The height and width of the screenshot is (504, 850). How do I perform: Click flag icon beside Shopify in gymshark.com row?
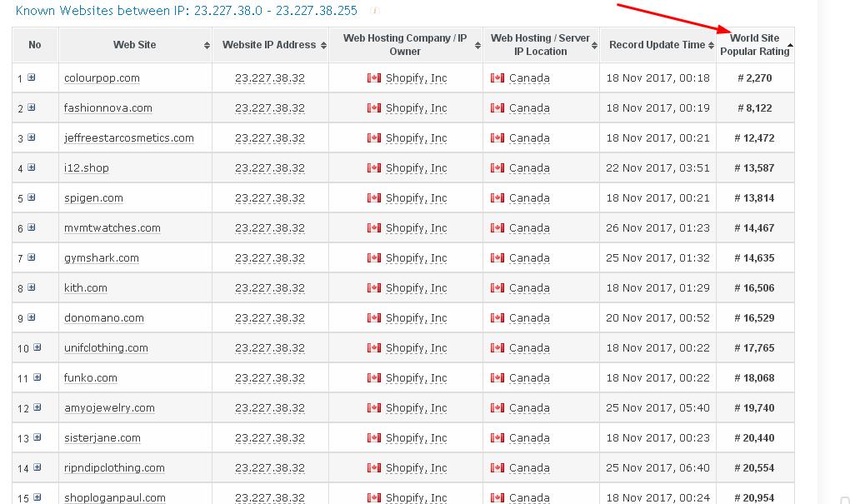click(373, 258)
